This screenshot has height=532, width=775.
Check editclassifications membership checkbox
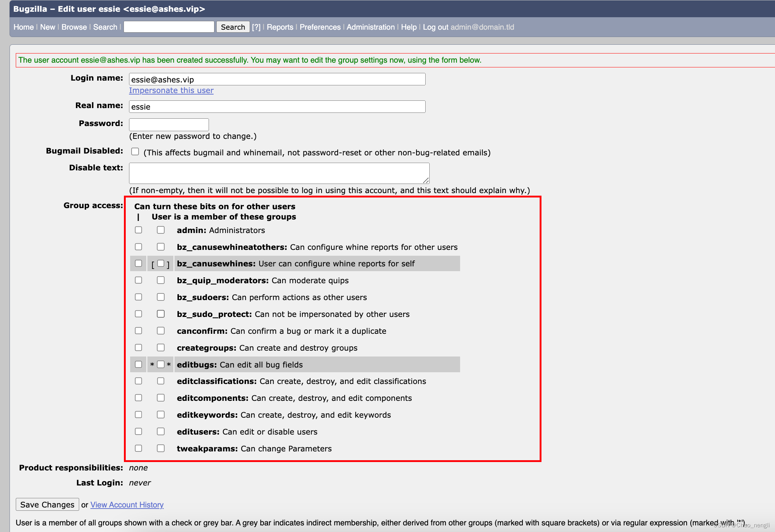tap(161, 381)
